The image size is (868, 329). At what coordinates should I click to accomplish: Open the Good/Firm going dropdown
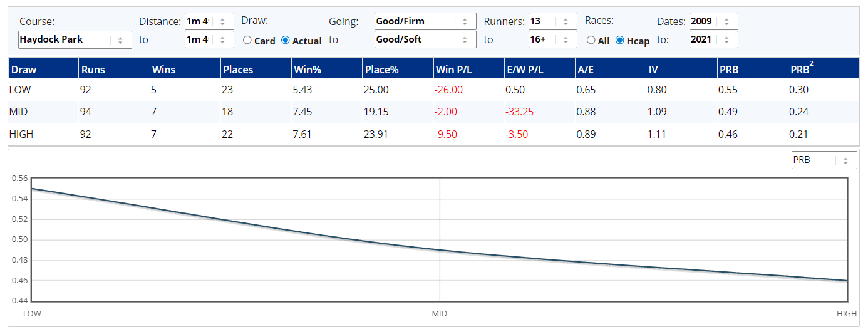tap(425, 21)
